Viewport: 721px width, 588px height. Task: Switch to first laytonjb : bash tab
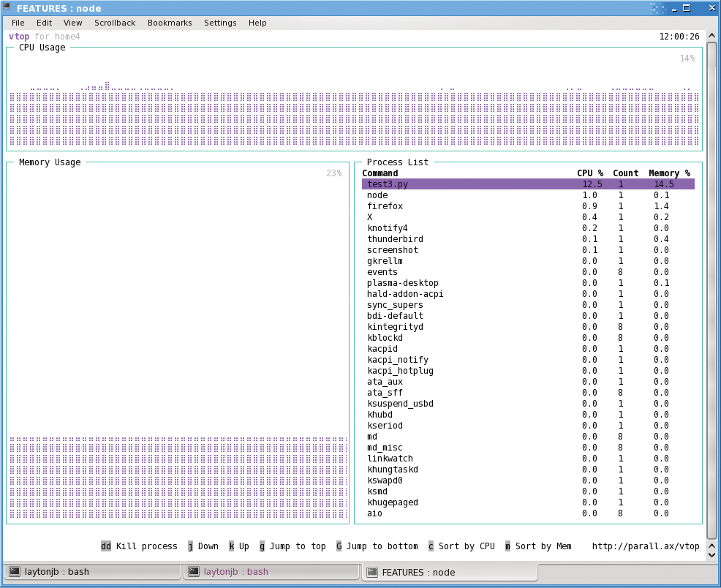(92, 571)
